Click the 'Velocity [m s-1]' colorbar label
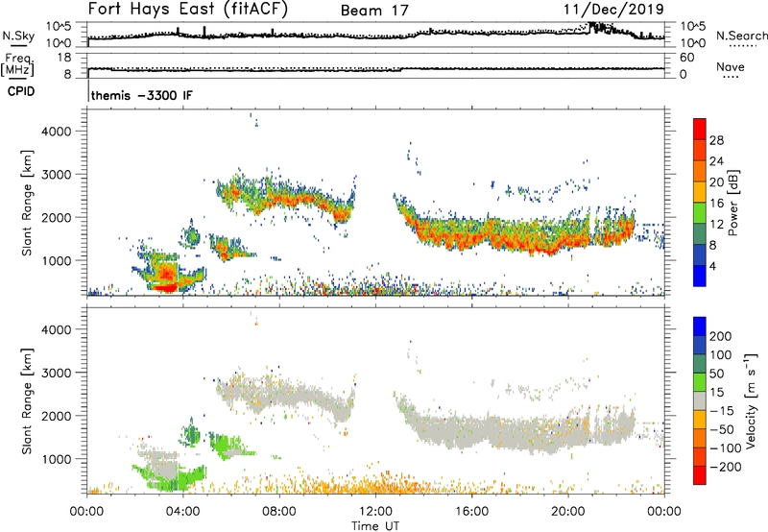 [751, 400]
